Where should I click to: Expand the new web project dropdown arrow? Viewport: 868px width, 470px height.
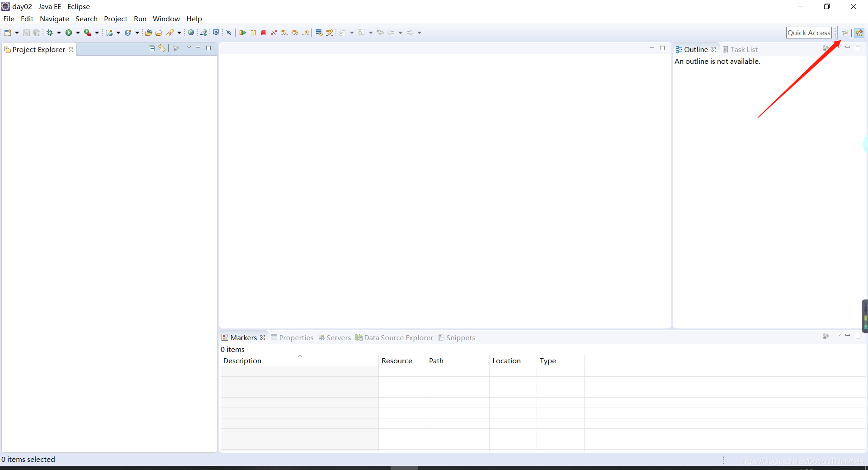118,33
